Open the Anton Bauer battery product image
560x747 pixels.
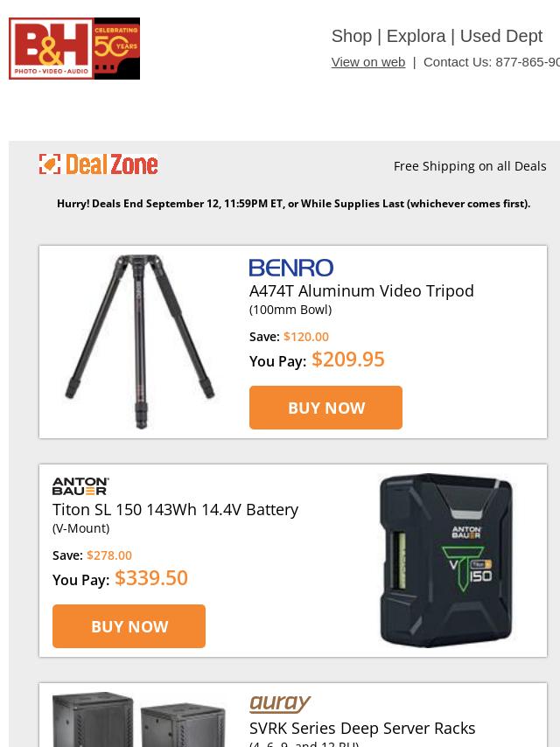tap(446, 560)
